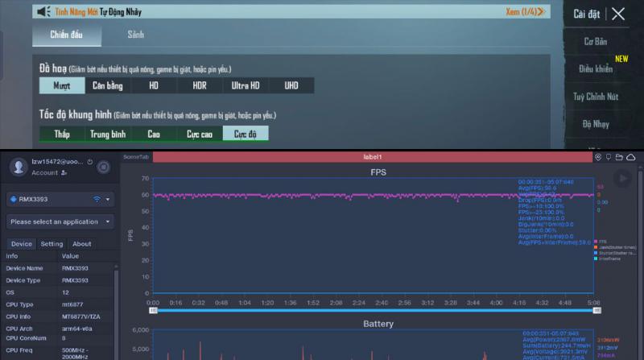Image resolution: width=644 pixels, height=360 pixels.
Task: Open the About tab in PerfDog
Action: 82,244
